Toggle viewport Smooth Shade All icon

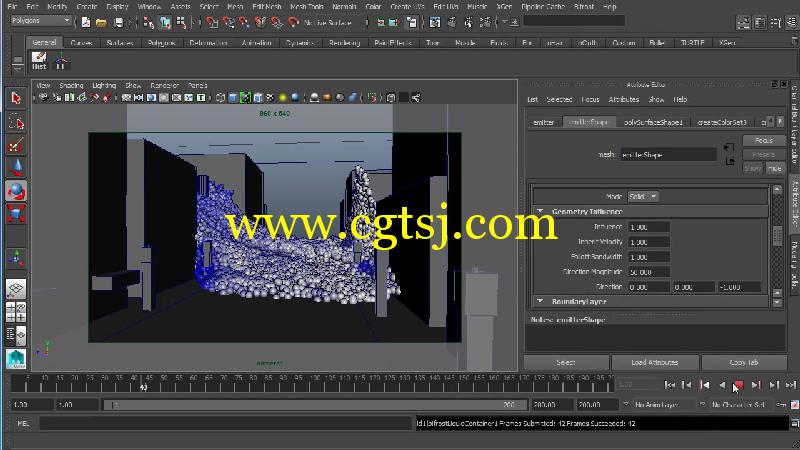(x=233, y=97)
